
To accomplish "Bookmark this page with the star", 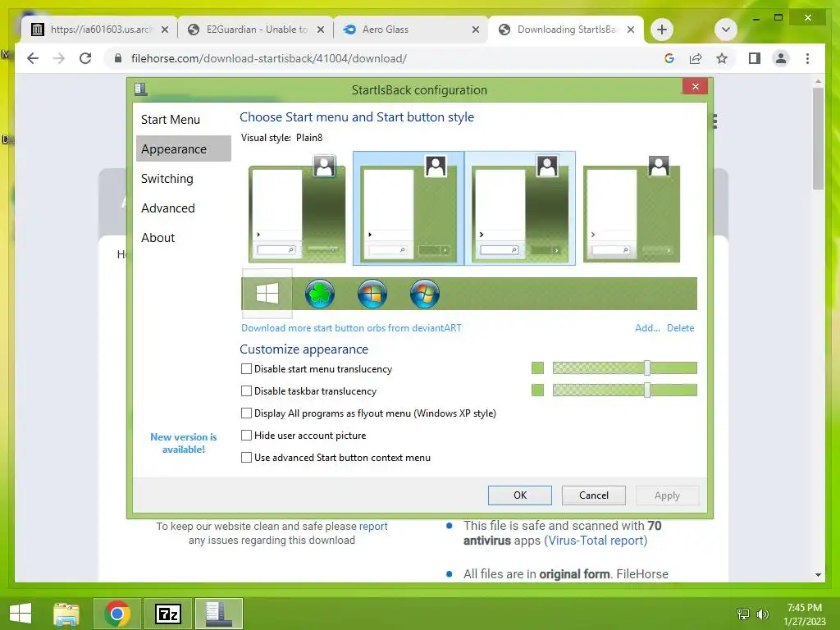I will coord(722,58).
